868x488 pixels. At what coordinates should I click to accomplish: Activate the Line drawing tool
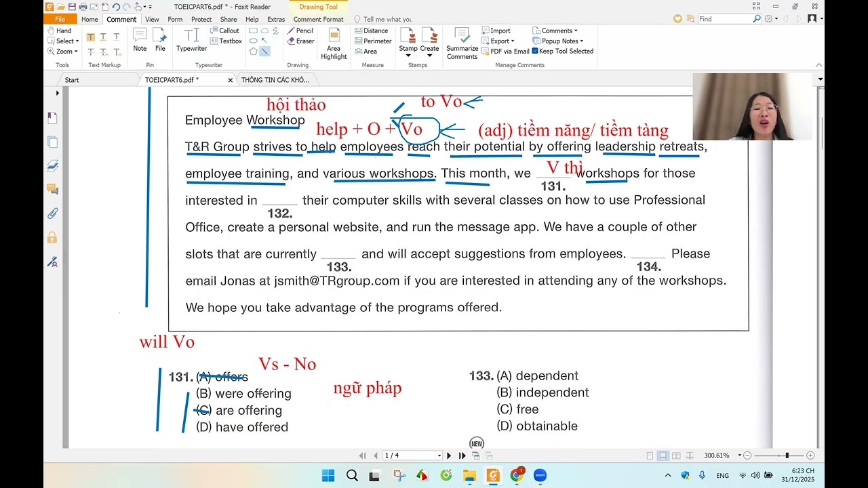point(264,51)
